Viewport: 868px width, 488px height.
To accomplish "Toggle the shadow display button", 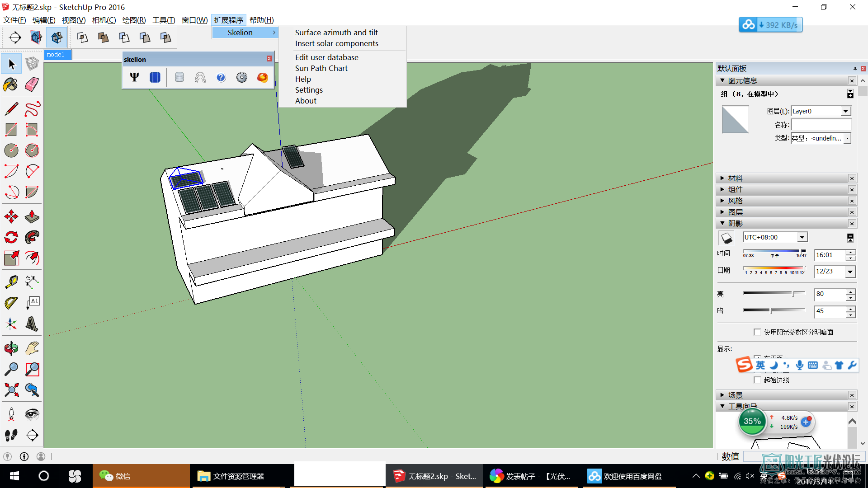I will click(x=726, y=238).
